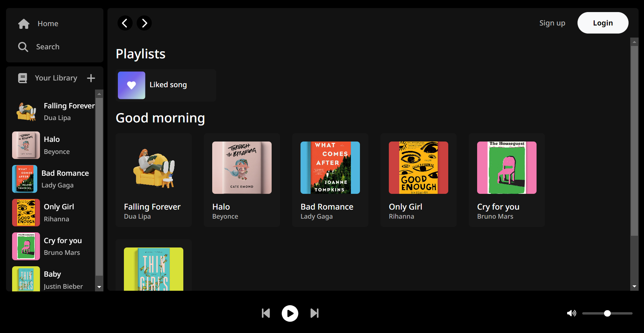Screen dimensions: 644x333
Task: Select Cry for you cover in sidebar
Action: click(26, 246)
